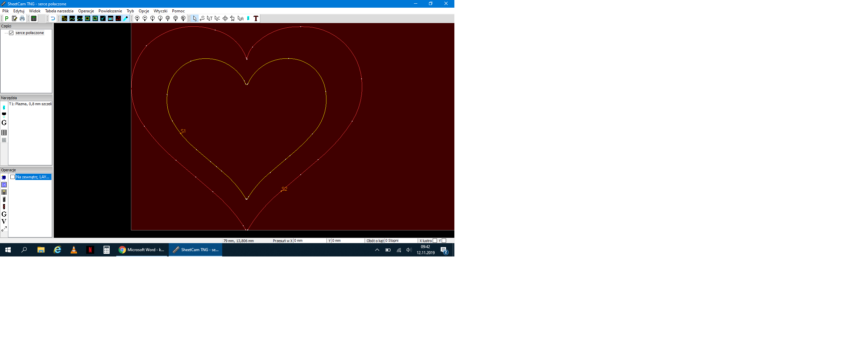Open the Wtyczki menu

click(x=160, y=11)
